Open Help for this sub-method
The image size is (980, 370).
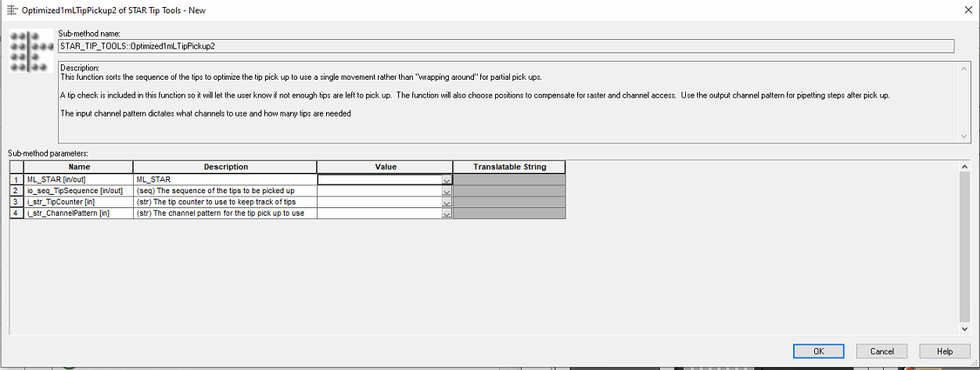coord(944,351)
